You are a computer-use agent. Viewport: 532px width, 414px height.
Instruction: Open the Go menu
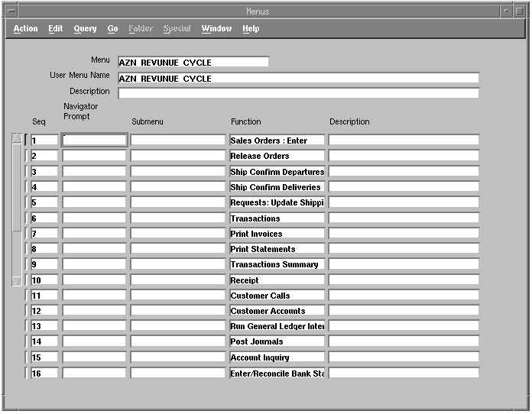point(112,28)
